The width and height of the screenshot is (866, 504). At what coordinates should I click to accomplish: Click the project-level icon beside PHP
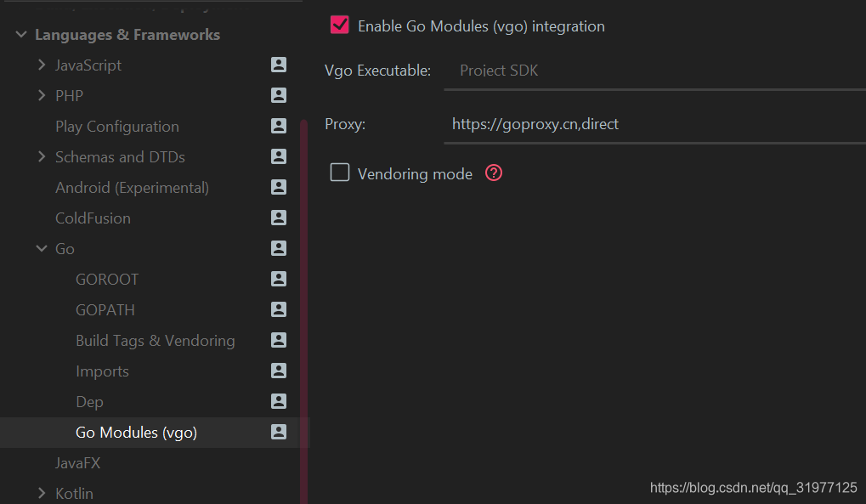[x=279, y=95]
